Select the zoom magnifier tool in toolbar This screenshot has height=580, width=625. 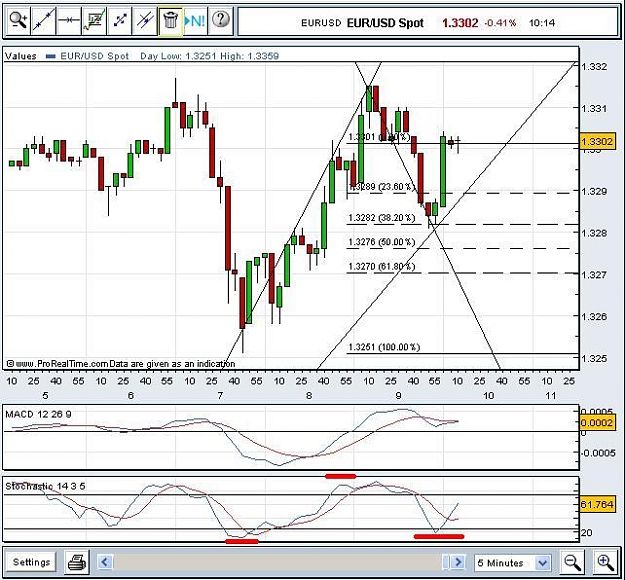tap(18, 20)
